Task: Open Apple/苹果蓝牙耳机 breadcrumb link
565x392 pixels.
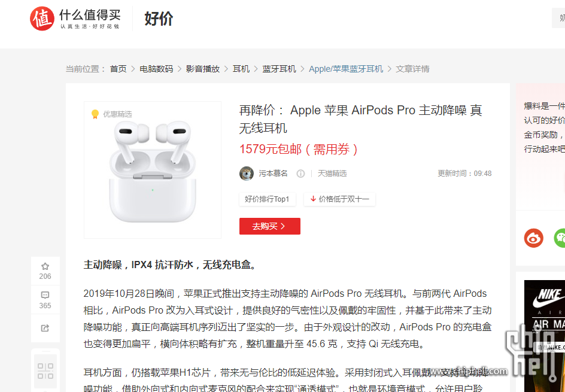Action: [x=346, y=69]
